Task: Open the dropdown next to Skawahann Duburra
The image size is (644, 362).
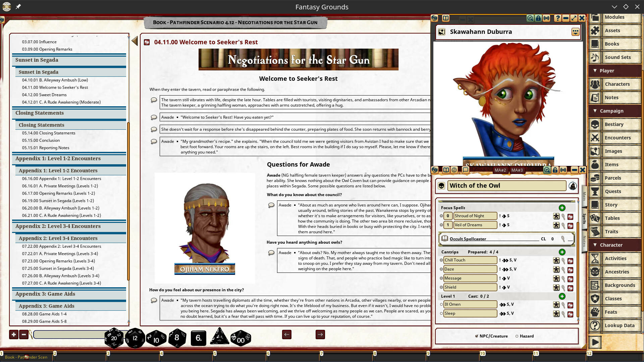Action: (576, 32)
